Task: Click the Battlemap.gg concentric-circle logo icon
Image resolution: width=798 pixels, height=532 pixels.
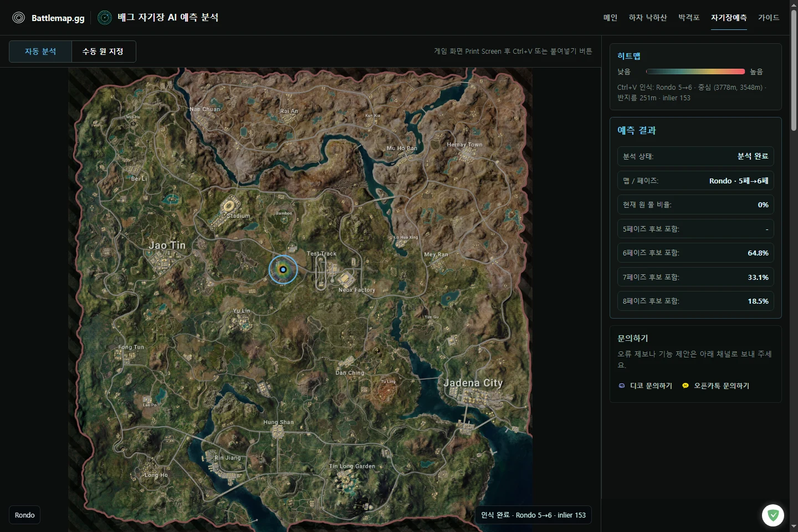Action: (18, 18)
